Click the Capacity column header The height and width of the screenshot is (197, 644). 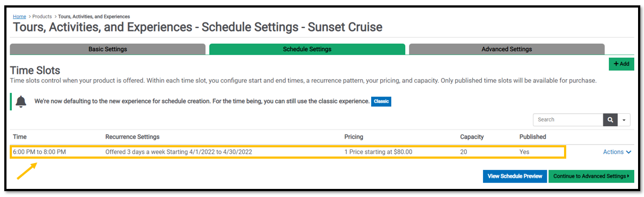pos(472,137)
